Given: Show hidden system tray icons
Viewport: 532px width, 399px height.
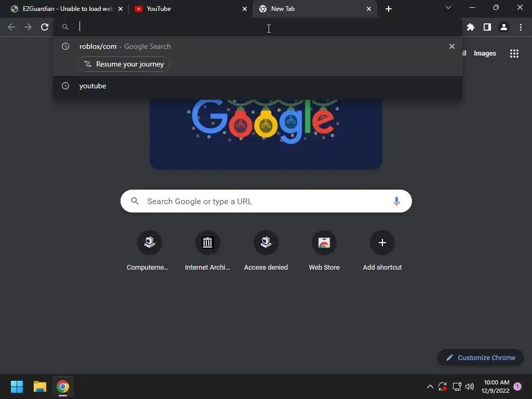Looking at the screenshot, I should [x=430, y=387].
